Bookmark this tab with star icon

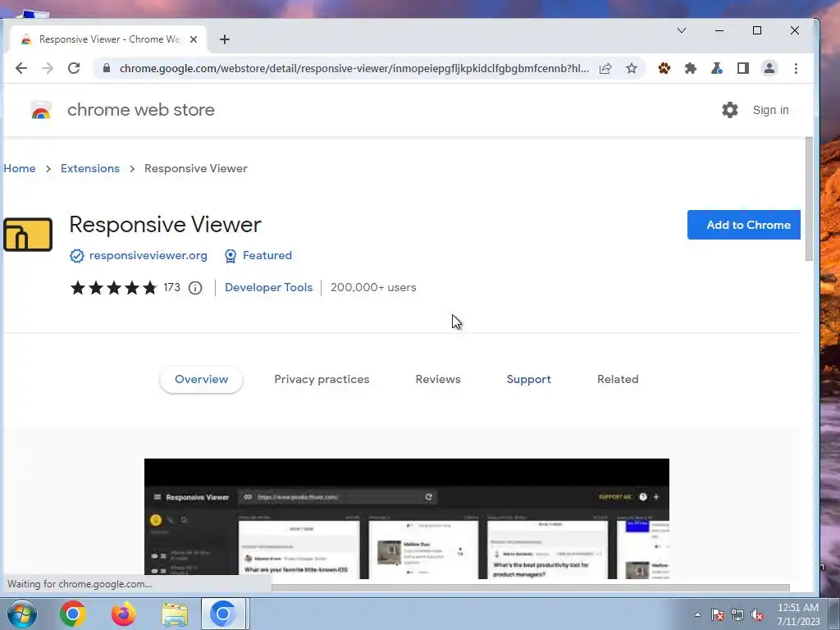coord(632,68)
